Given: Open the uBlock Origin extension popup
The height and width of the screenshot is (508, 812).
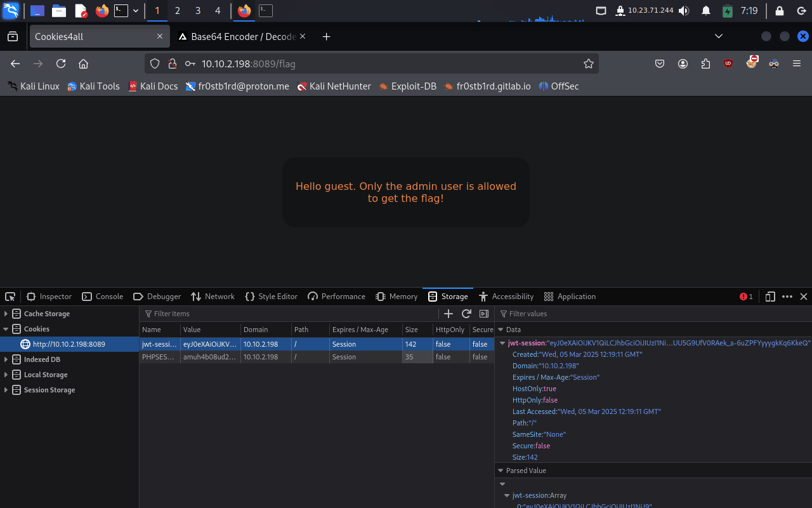Looking at the screenshot, I should (x=728, y=63).
